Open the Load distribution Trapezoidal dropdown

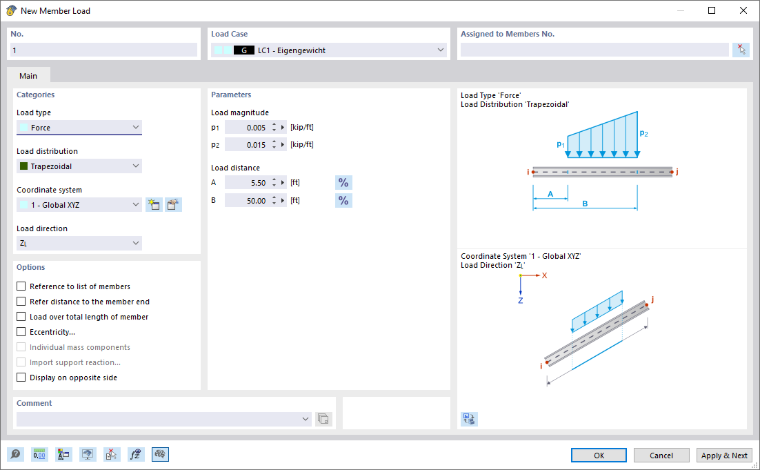click(x=79, y=166)
